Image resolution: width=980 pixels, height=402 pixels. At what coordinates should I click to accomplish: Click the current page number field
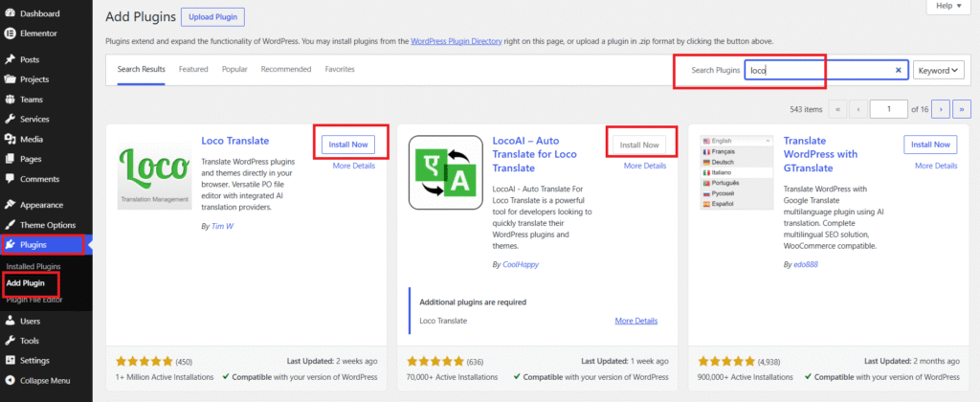point(889,109)
